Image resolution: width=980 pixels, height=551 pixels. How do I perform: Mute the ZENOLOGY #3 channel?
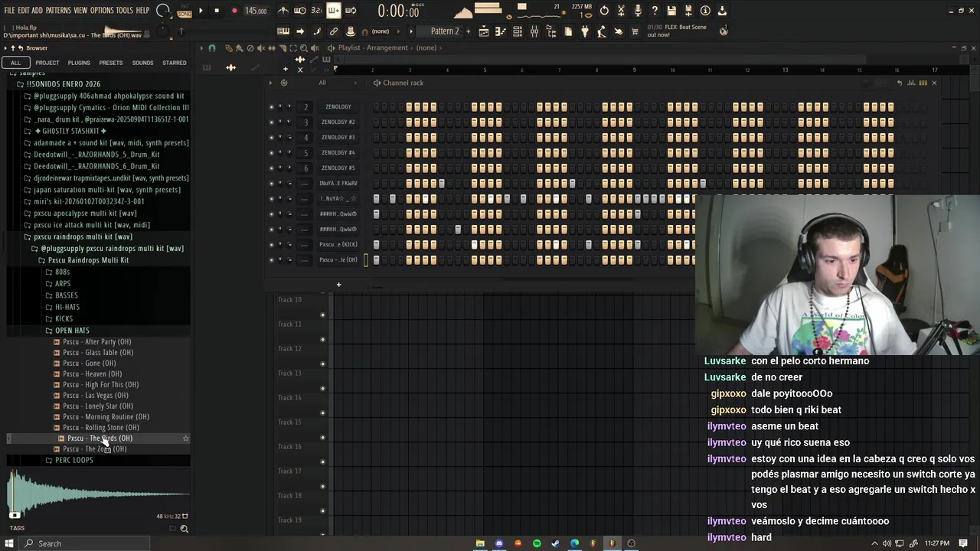271,138
